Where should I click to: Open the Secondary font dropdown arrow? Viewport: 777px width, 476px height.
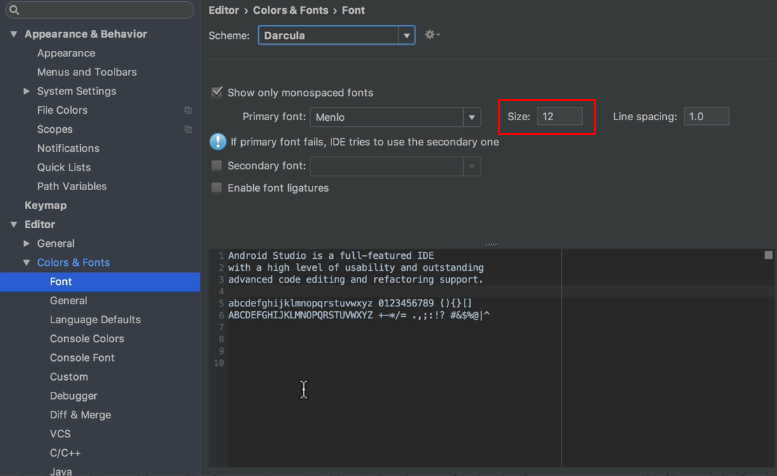pyautogui.click(x=472, y=166)
